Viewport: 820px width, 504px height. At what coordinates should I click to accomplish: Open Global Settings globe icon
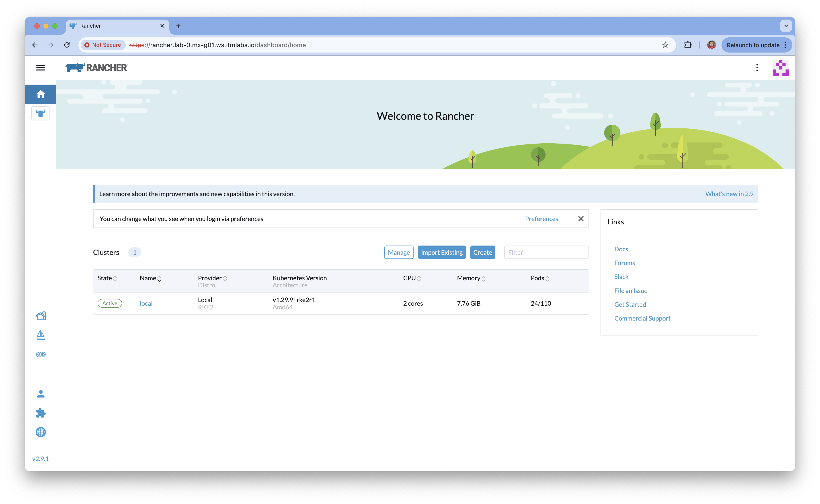tap(41, 432)
